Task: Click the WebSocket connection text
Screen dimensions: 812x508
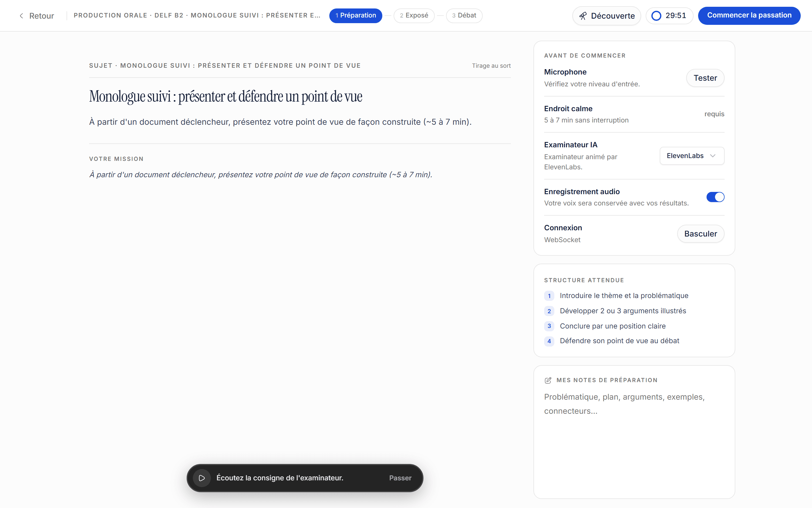Action: (562, 240)
